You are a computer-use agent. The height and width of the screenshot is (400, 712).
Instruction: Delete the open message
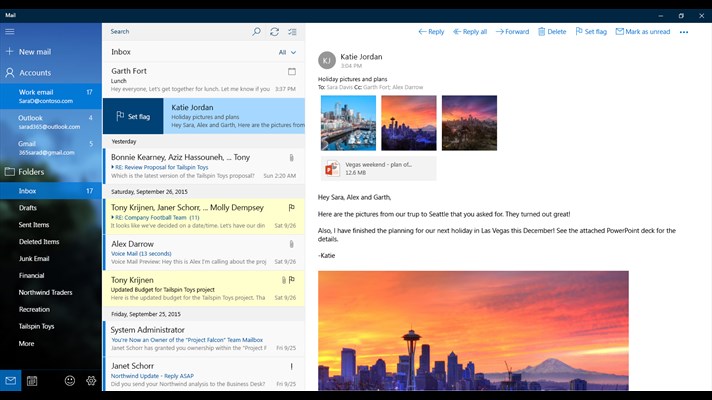[552, 31]
